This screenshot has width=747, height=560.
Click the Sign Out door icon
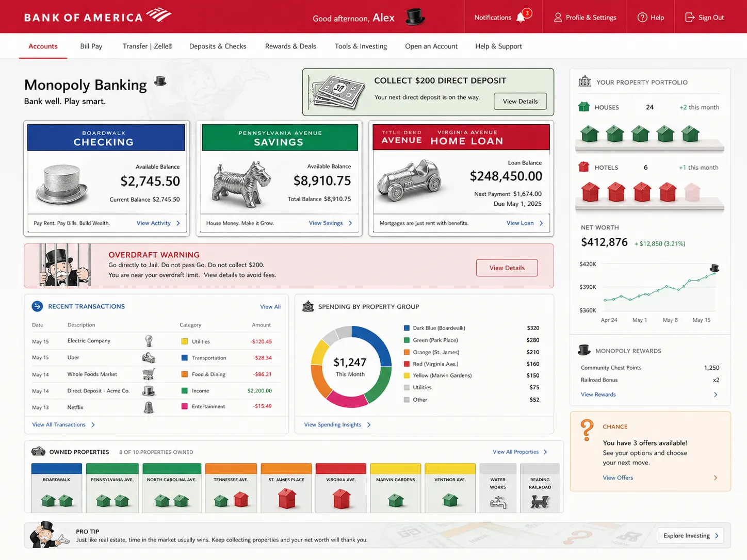click(x=690, y=18)
